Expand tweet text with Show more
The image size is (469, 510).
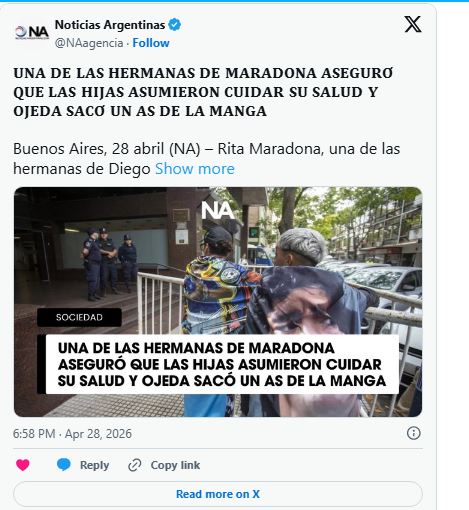click(x=195, y=169)
